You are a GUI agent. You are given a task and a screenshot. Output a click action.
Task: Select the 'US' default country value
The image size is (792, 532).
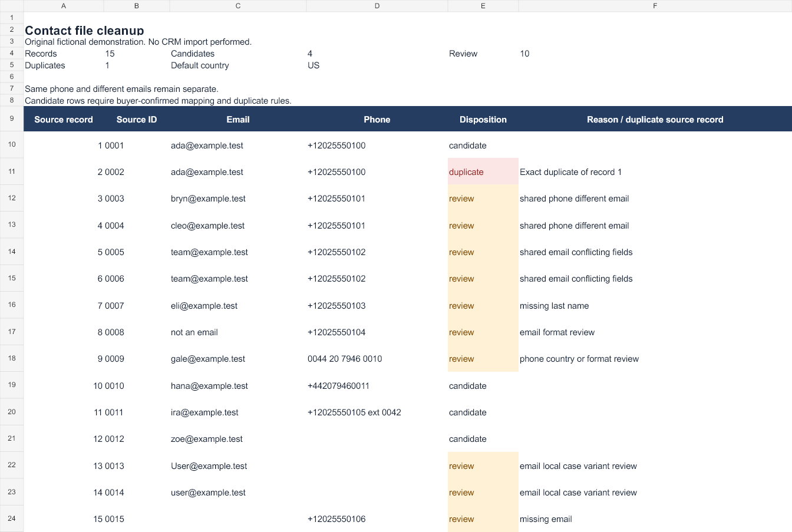pyautogui.click(x=377, y=65)
